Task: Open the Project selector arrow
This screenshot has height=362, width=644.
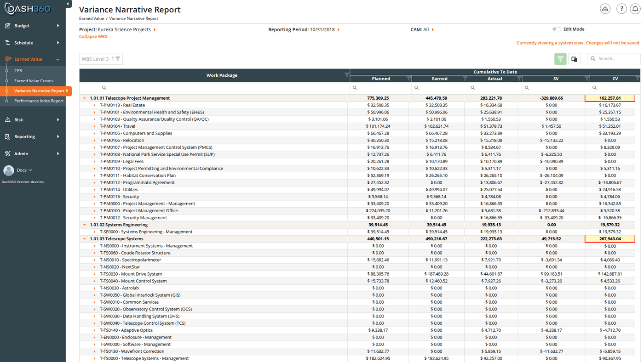Action: click(155, 29)
